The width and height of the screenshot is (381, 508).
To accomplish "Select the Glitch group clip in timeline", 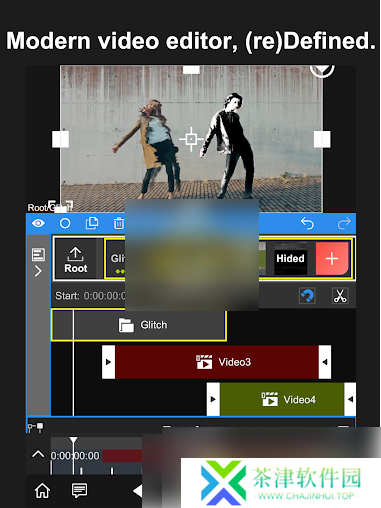I will [139, 325].
